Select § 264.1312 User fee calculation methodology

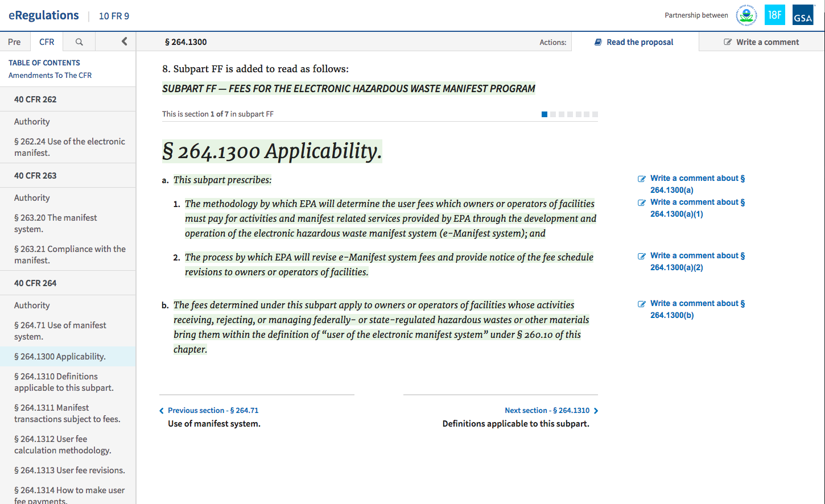click(63, 444)
